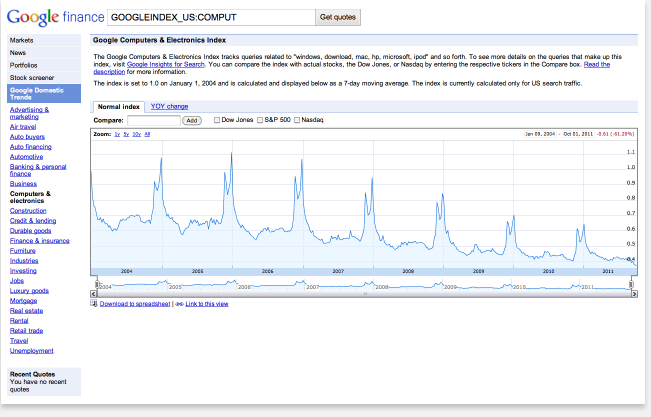Click the horizontal scrollbar under the chart timeline
651x417 pixels.
tap(365, 294)
